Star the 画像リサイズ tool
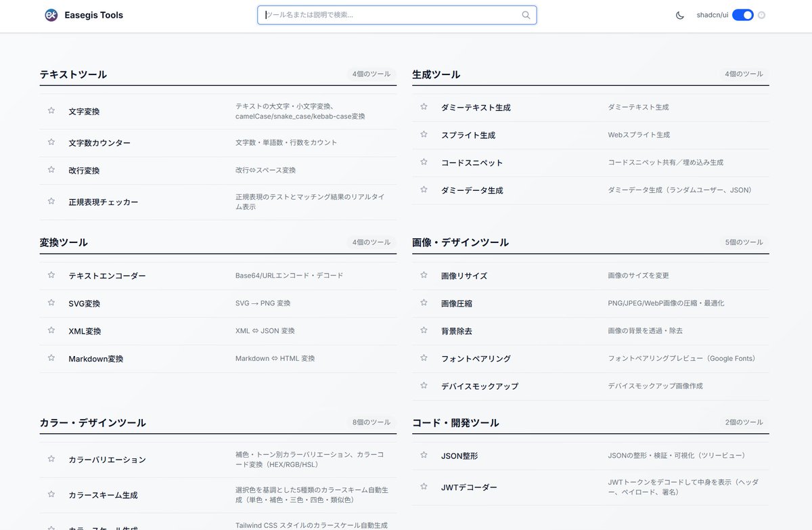 point(424,275)
